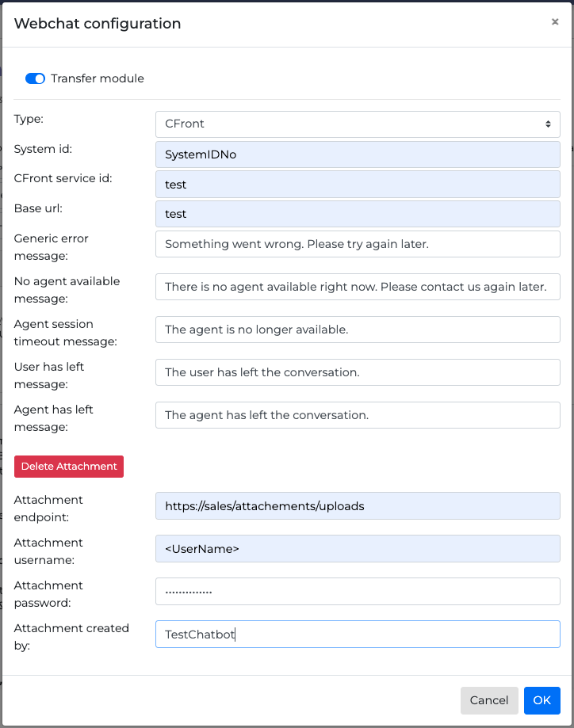Click the CFront service id field
Screen dimensions: 574x728
point(358,185)
